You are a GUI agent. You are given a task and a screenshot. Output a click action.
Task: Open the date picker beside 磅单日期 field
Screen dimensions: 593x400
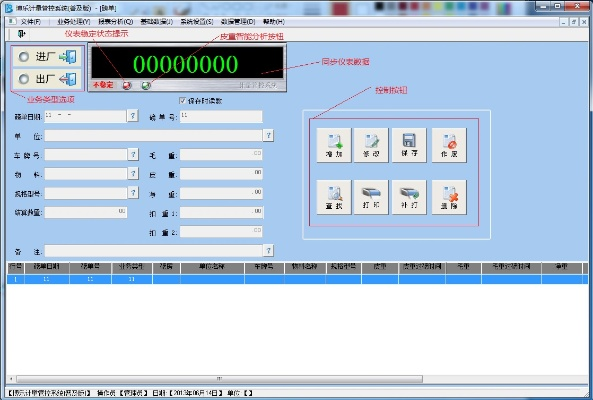(132, 116)
